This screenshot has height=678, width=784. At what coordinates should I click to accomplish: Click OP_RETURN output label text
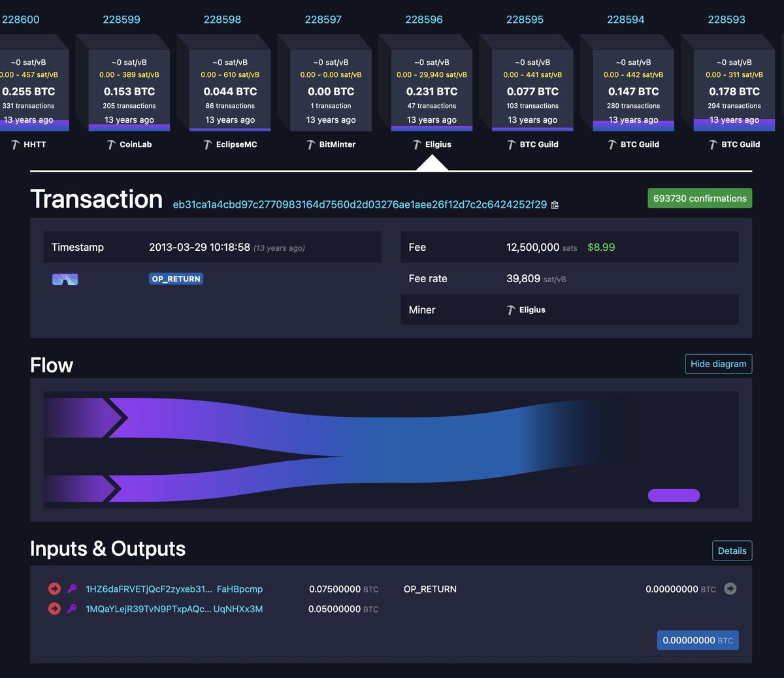[430, 589]
